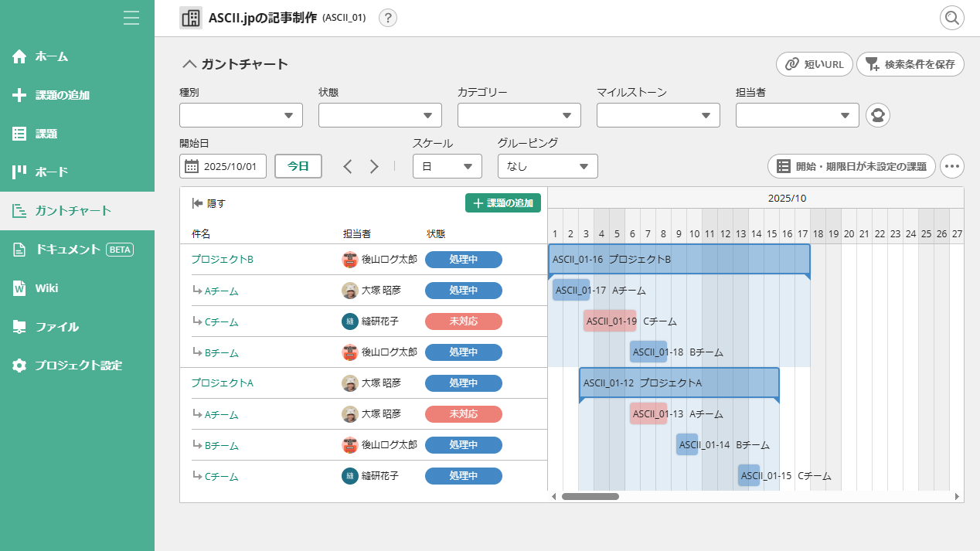Select ガントチャート in sidebar
980x551 pixels.
tap(77, 210)
